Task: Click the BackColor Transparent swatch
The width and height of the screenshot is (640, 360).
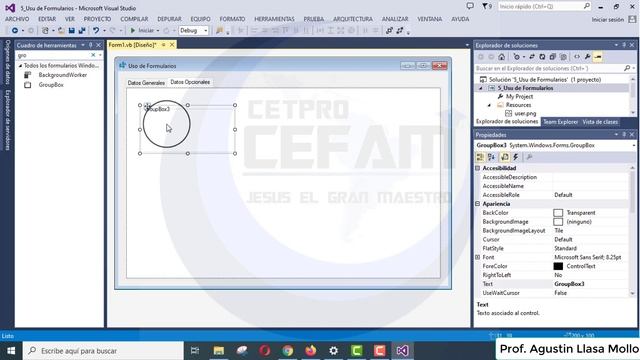Action: coord(558,213)
